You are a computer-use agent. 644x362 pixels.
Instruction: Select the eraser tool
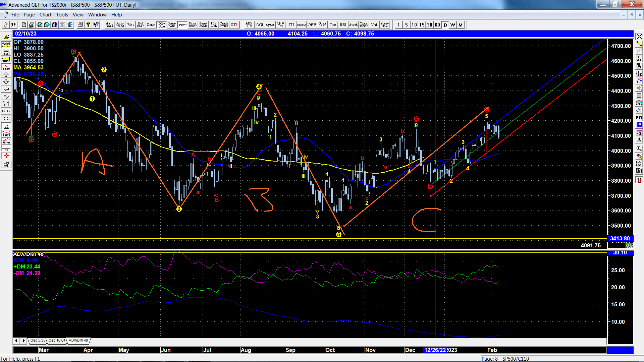coord(639,156)
